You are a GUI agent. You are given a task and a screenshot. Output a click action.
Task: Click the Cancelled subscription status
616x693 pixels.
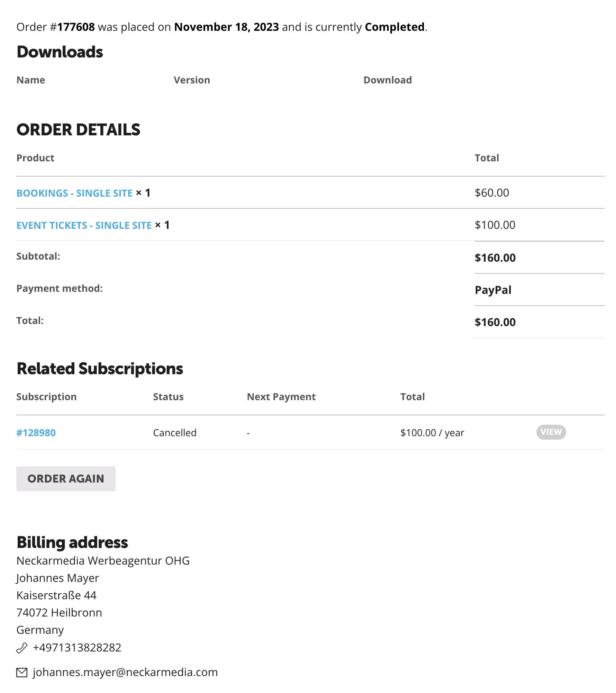click(175, 433)
